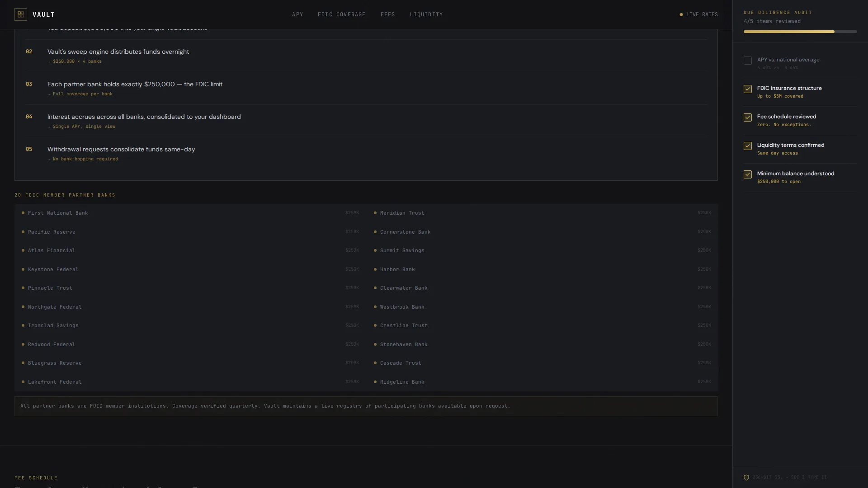Select Lakefront Federal bank row
Screen dimensions: 868x488
(x=190, y=382)
